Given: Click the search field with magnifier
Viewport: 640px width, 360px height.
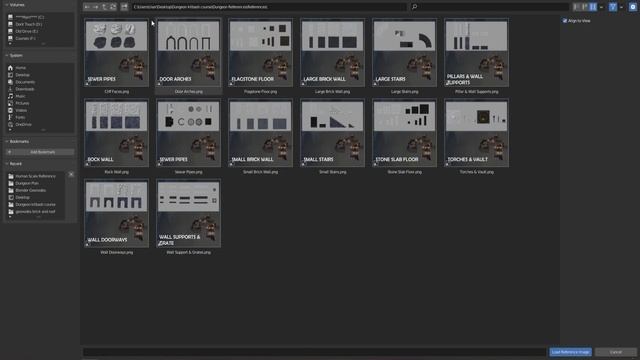Looking at the screenshot, I should click(489, 7).
